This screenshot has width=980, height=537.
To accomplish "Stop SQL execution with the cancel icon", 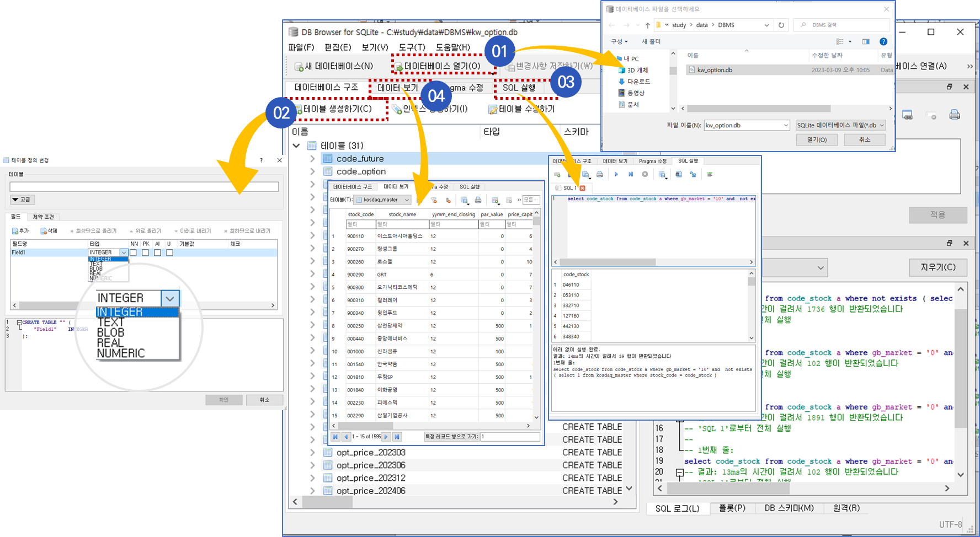I will pos(645,174).
